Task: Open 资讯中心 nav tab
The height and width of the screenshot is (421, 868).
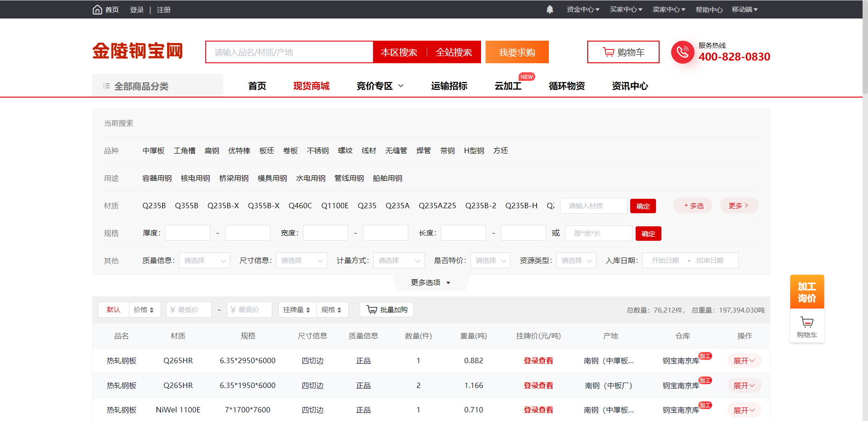Action: coord(630,86)
